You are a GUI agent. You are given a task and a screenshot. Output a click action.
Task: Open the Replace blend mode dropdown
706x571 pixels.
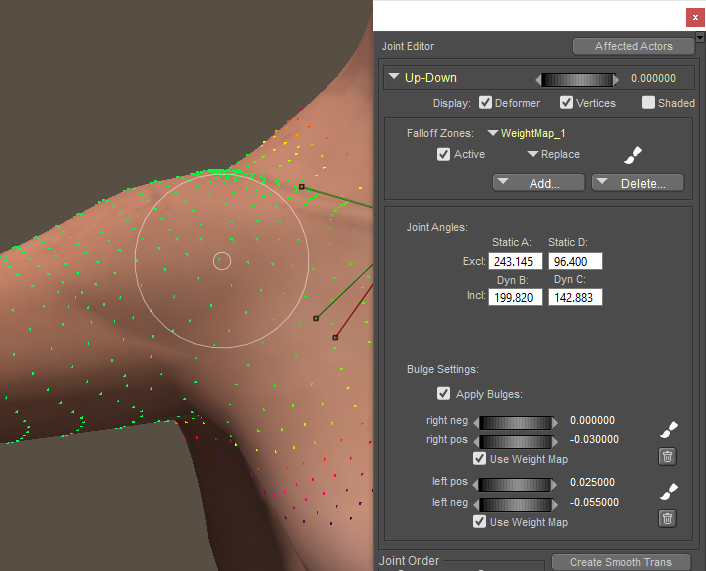(553, 155)
